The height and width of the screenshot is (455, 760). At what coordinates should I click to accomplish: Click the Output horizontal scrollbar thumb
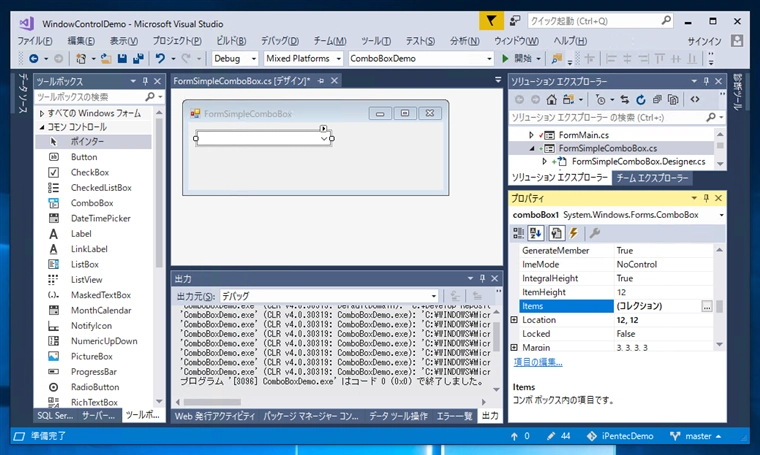(x=212, y=402)
